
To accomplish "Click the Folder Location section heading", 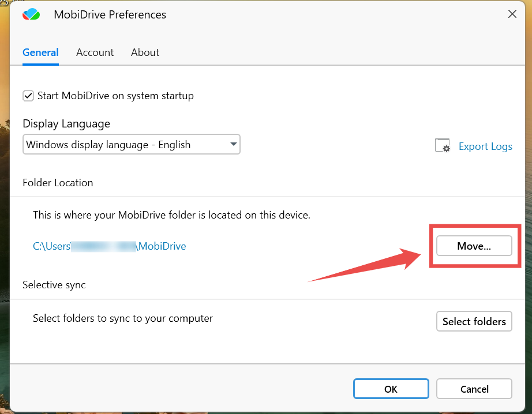I will (x=58, y=183).
